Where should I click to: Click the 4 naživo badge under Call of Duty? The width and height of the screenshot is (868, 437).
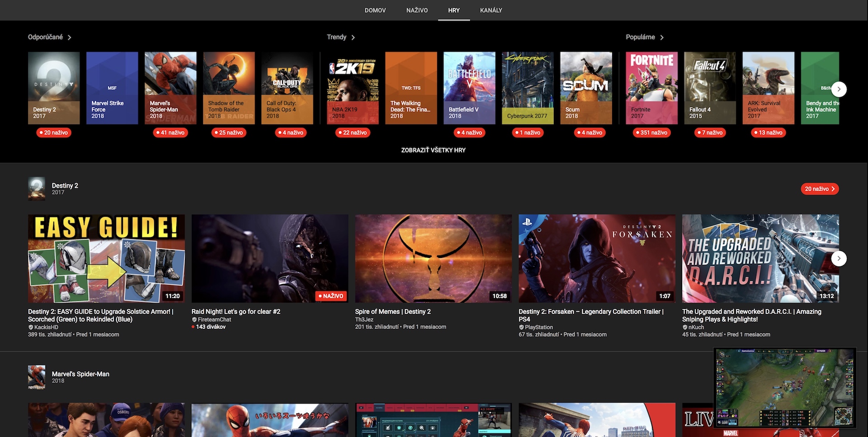[291, 133]
